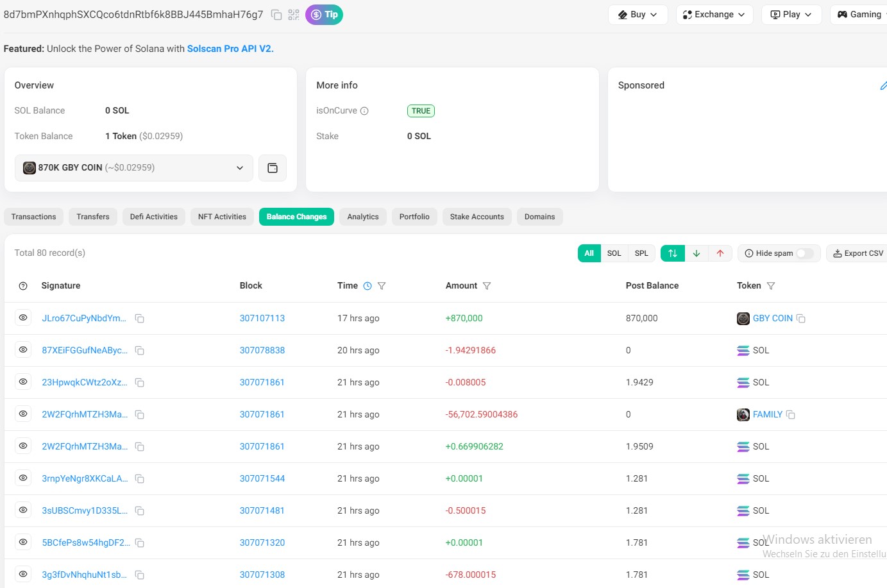Show QR code for wallet address
Screen dimensions: 887x588
tap(294, 15)
